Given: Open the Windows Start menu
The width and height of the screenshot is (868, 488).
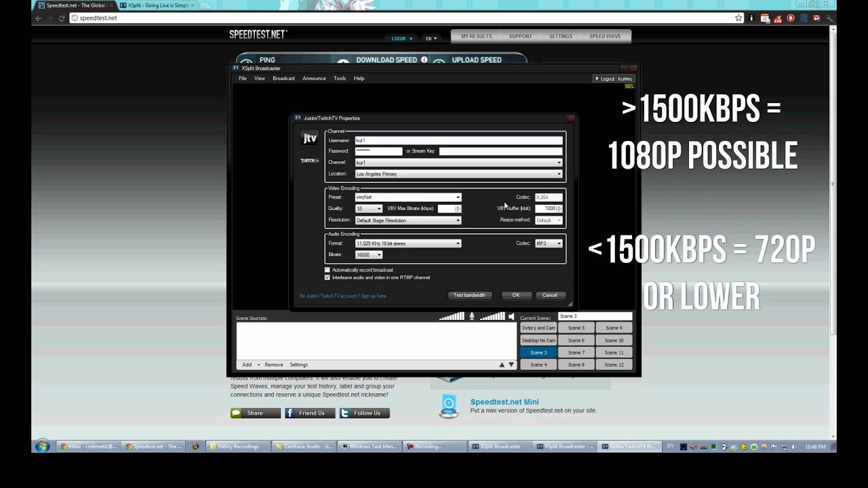Looking at the screenshot, I should 43,447.
